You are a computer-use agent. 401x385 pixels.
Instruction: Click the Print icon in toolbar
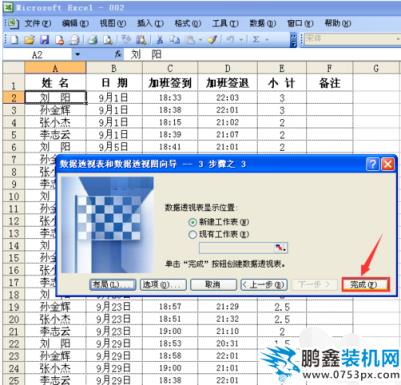click(93, 40)
